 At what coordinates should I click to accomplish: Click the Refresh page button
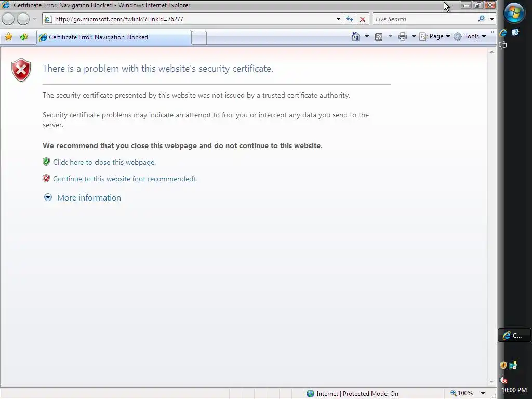click(x=350, y=19)
